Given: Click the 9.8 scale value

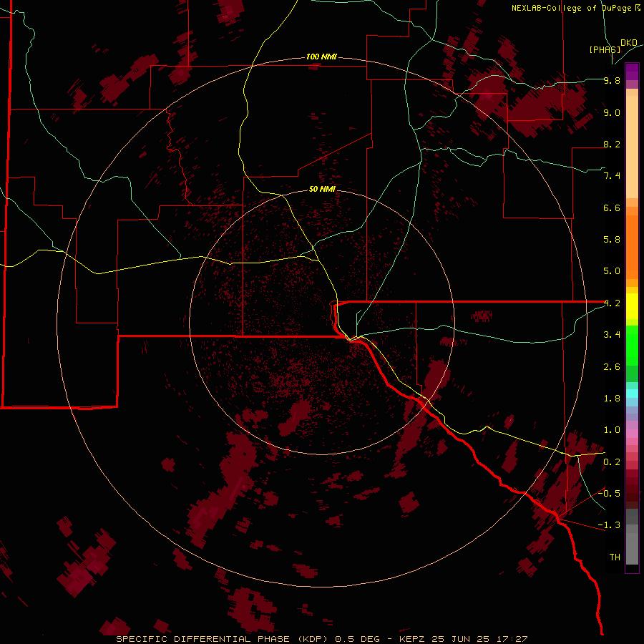Looking at the screenshot, I should click(612, 80).
